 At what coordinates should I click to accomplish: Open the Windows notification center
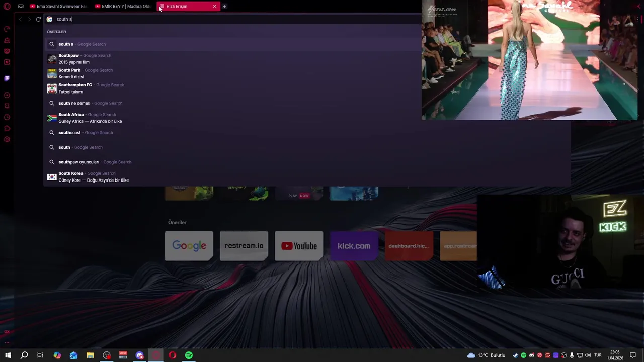(x=633, y=355)
